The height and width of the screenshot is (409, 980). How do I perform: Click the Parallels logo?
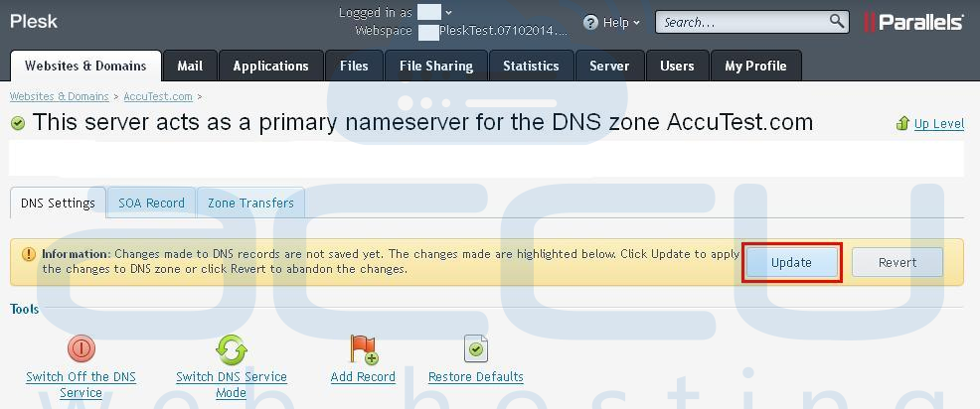click(913, 23)
